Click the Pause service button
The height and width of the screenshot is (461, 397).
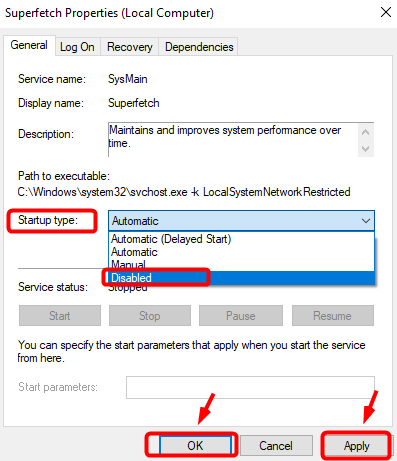point(241,316)
